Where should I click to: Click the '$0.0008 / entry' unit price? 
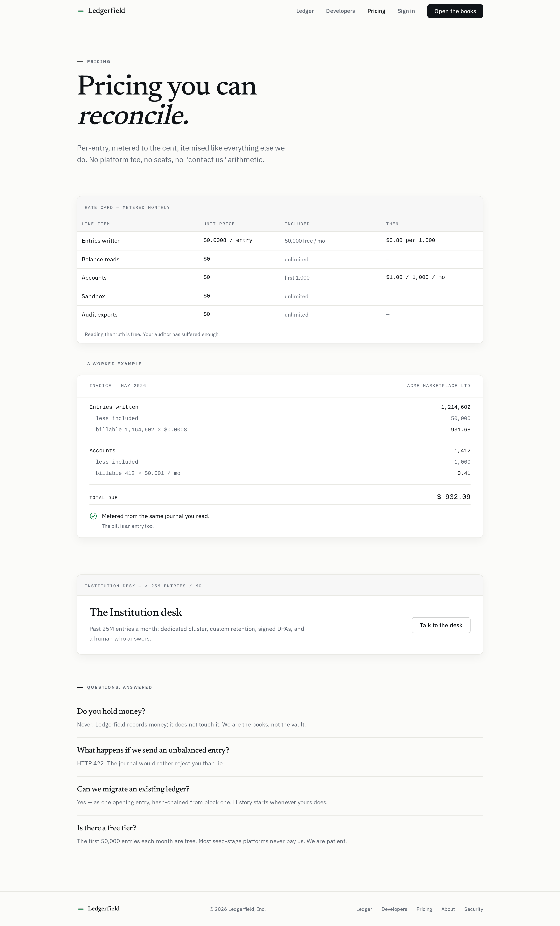tap(228, 240)
